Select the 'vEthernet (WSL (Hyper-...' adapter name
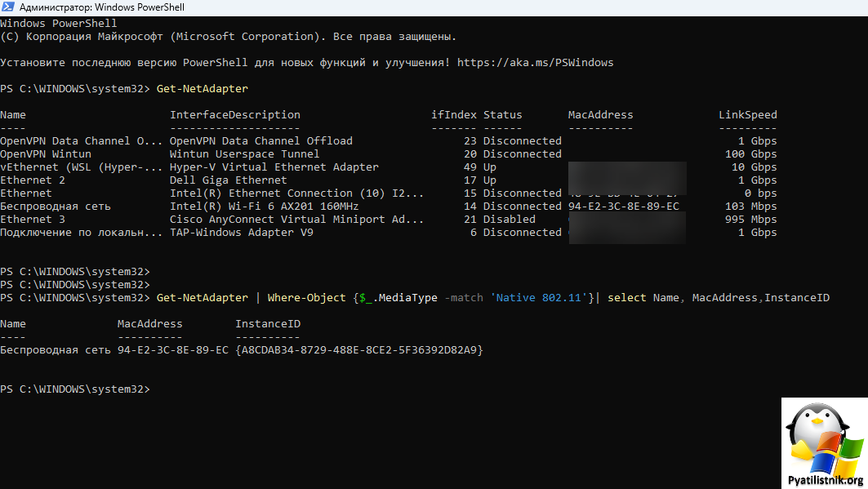 point(82,167)
